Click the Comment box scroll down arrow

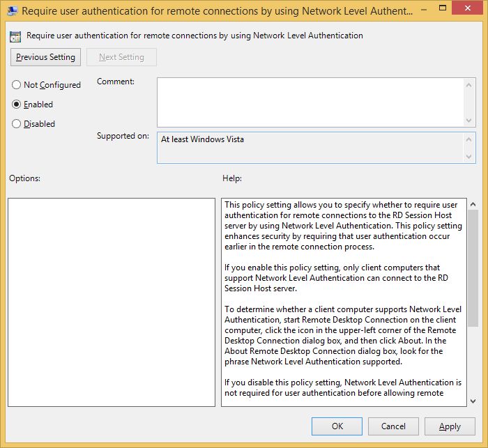pos(470,120)
